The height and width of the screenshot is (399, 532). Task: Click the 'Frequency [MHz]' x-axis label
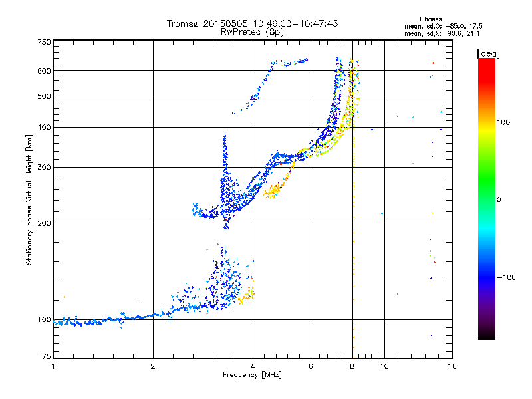point(252,375)
